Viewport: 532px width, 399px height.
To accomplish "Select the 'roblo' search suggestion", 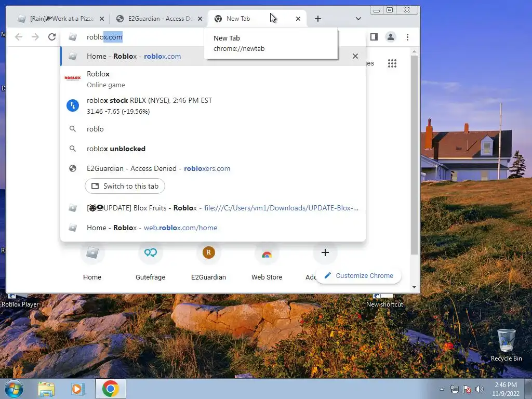I will click(213, 129).
